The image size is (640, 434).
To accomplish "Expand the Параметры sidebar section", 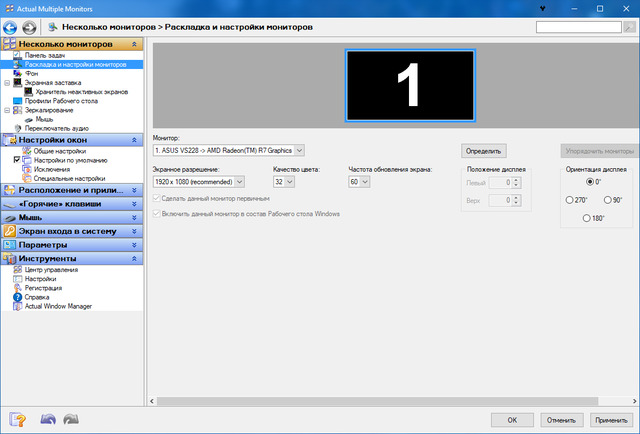I will pos(72,245).
